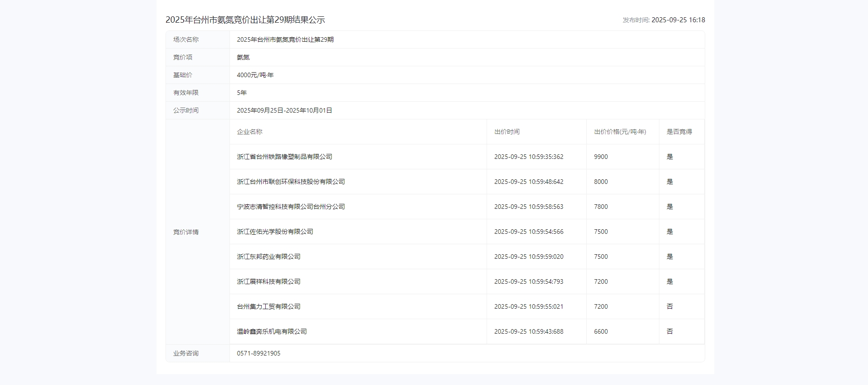Select the 企业名称 column header
868x385 pixels.
(249, 132)
